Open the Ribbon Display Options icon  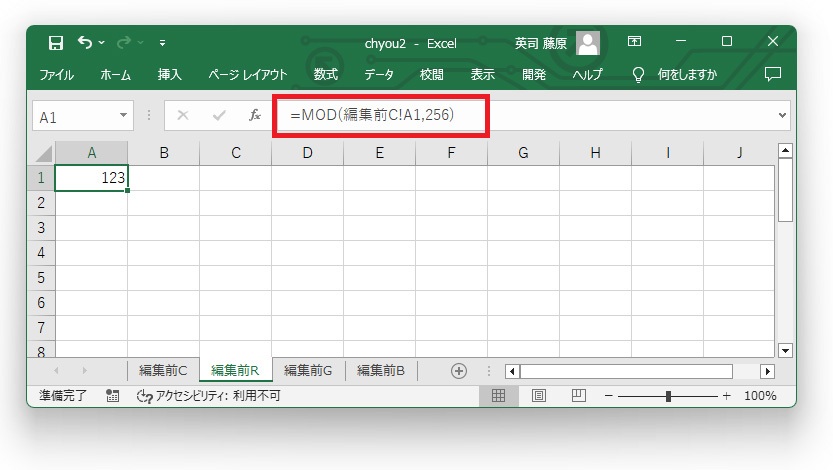pyautogui.click(x=634, y=42)
